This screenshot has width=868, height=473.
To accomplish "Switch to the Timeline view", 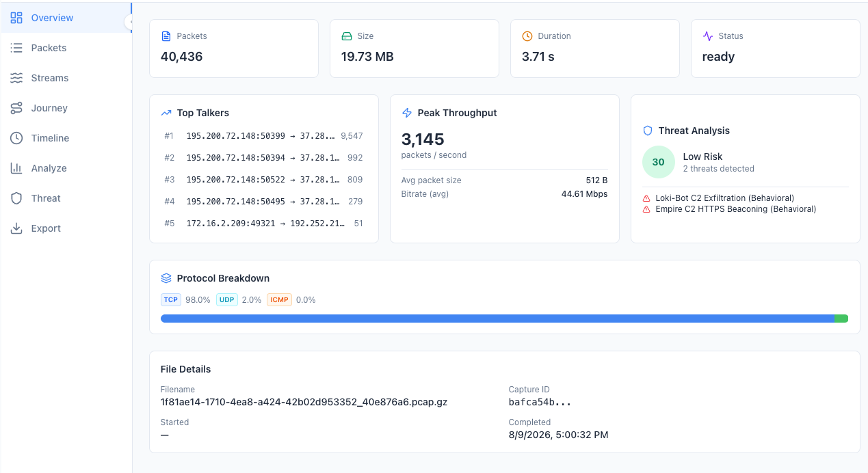I will 66,138.
